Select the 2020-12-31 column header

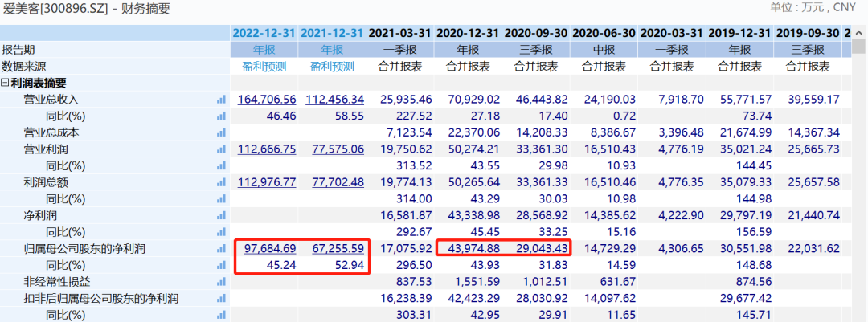(469, 33)
